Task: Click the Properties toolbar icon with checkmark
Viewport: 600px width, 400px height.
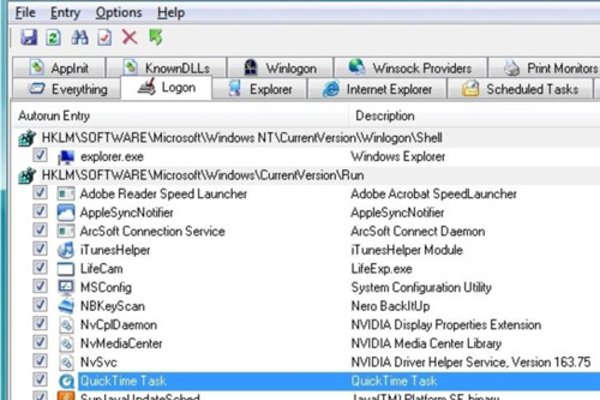Action: [x=104, y=38]
